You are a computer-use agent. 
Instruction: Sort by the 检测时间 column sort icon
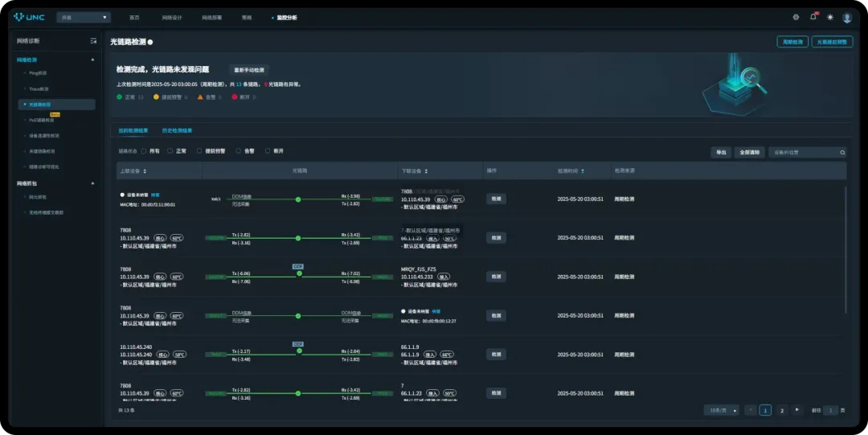tap(583, 171)
